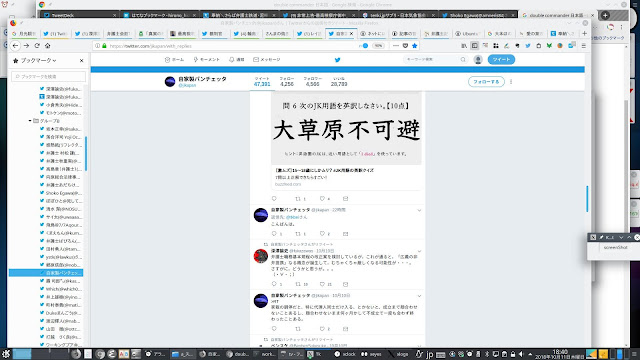
Task: Send the 大草原不可避 quiz tweet via direct message
Action: [345, 199]
